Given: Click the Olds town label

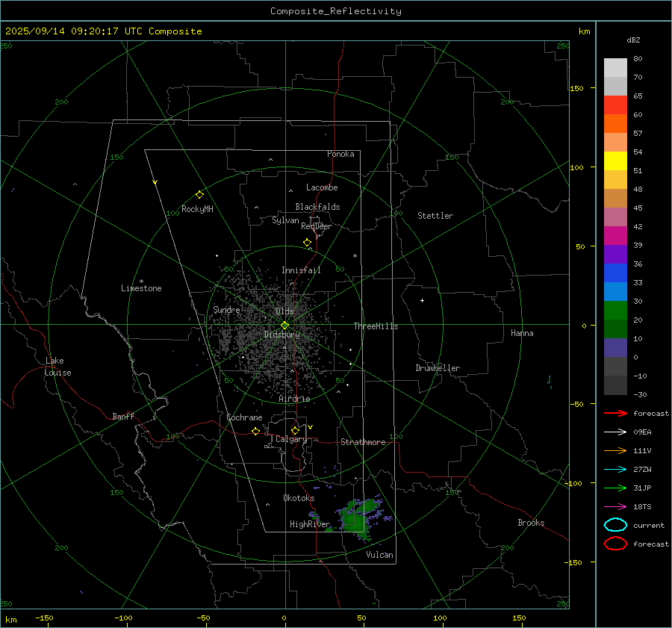Looking at the screenshot, I should [x=284, y=311].
